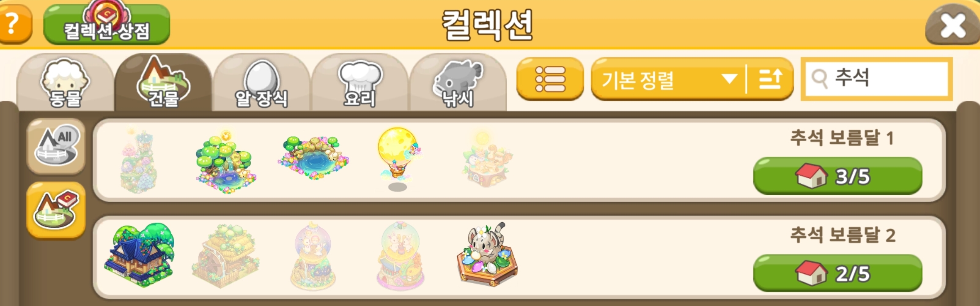This screenshot has height=306, width=980.
Task: Open the 낚시 fish tab
Action: click(x=458, y=82)
